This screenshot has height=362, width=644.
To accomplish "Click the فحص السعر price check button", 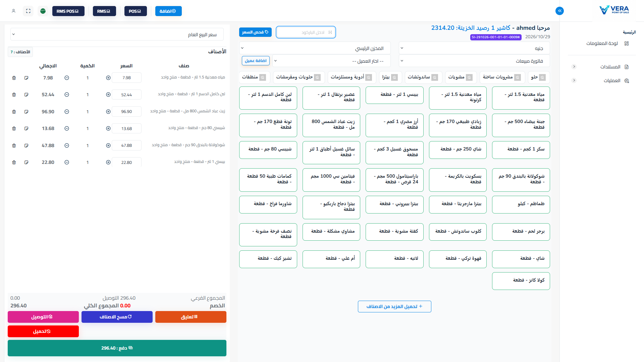I will pyautogui.click(x=255, y=32).
